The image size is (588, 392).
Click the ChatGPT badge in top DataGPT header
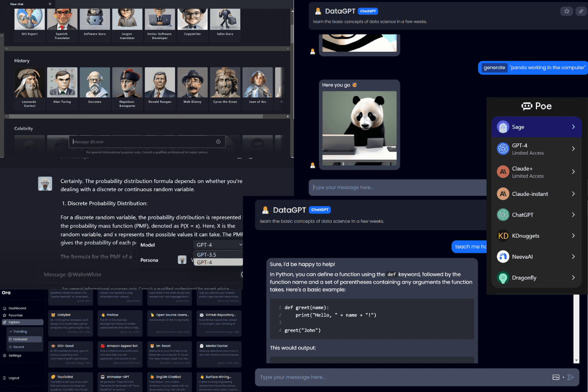[x=368, y=11]
